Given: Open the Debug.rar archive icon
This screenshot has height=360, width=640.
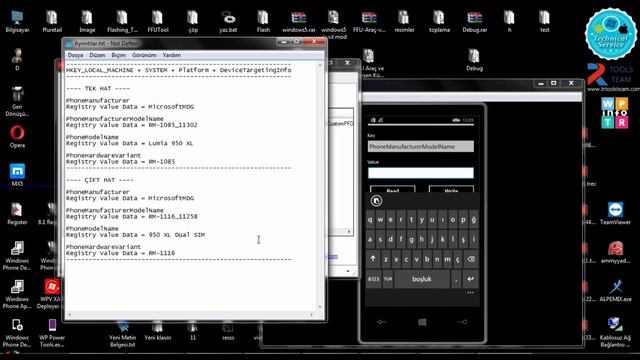Looking at the screenshot, I should click(x=474, y=22).
